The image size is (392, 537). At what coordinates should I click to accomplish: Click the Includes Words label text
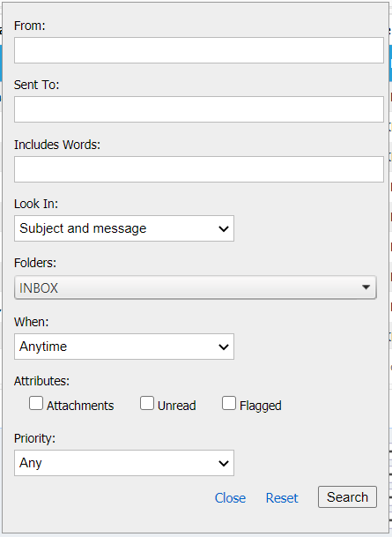point(57,145)
